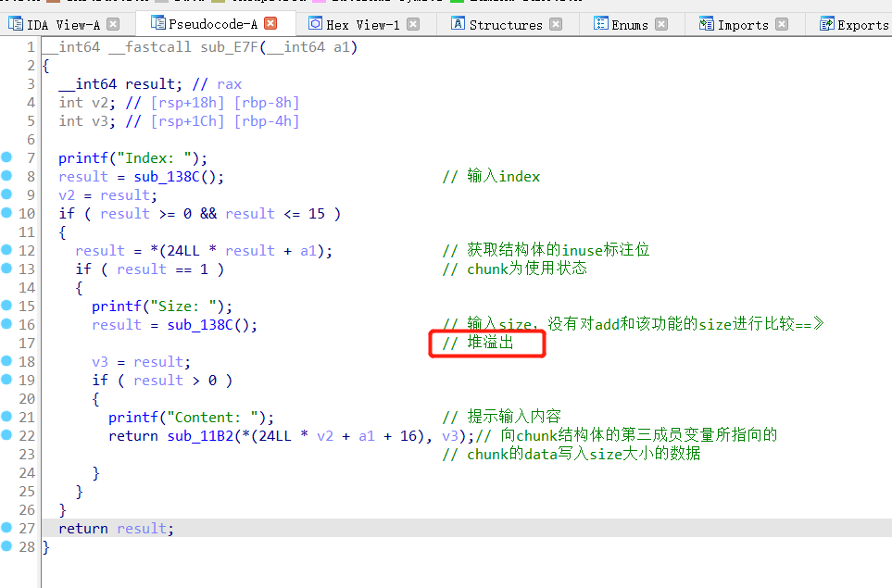Open the Imports tab
Image resolution: width=892 pixels, height=588 pixels.
click(x=743, y=24)
